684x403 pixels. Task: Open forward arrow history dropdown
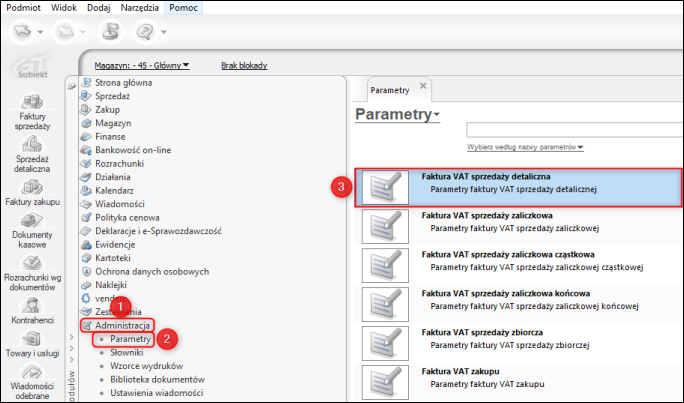[x=83, y=32]
